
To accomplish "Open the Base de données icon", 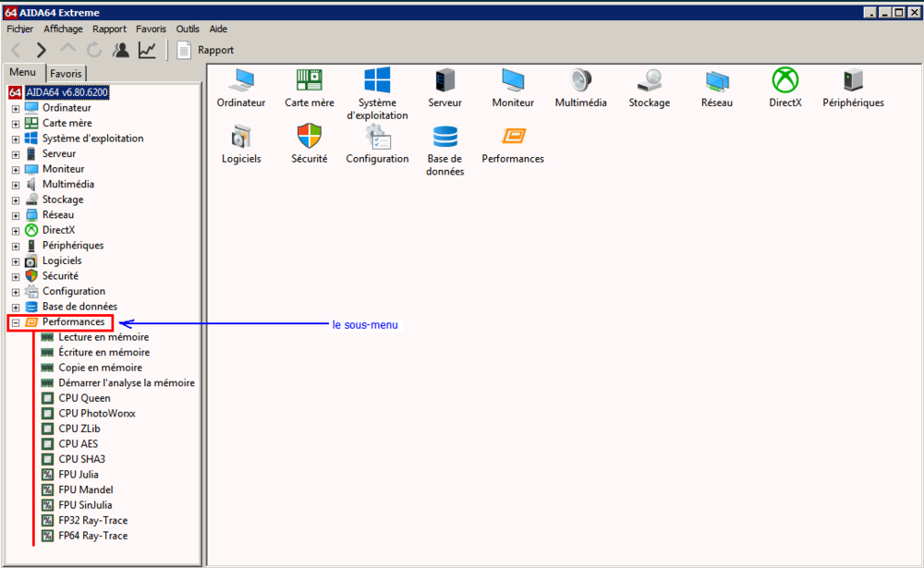I will pos(445,137).
